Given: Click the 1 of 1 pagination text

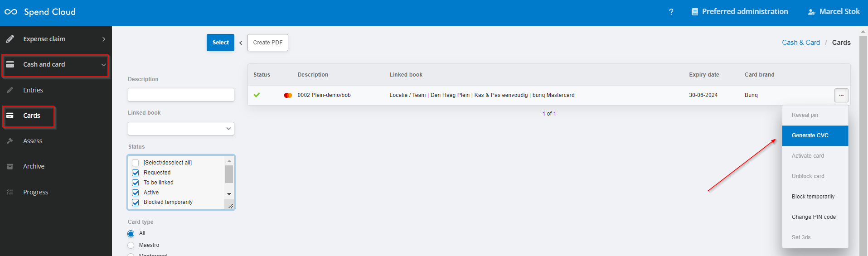Looking at the screenshot, I should click(549, 114).
